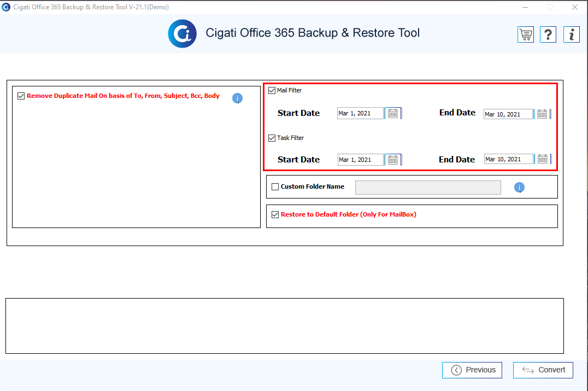The height and width of the screenshot is (391, 588).
Task: Click the Task Filter End Date field
Action: pyautogui.click(x=509, y=159)
